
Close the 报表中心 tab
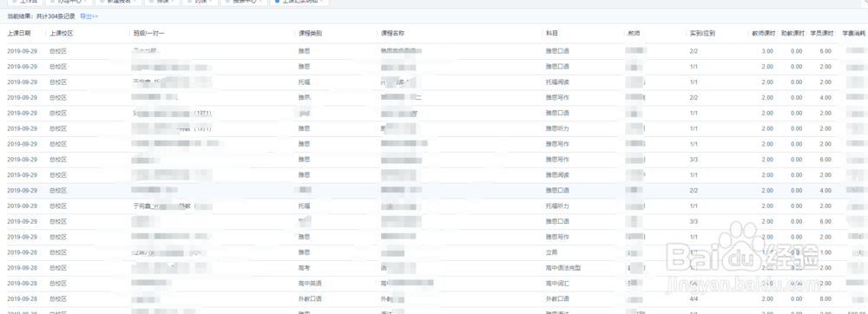click(261, 2)
